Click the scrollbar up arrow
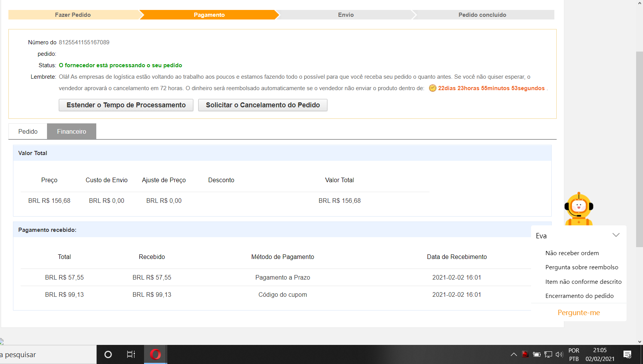The height and width of the screenshot is (364, 643). coord(640,3)
